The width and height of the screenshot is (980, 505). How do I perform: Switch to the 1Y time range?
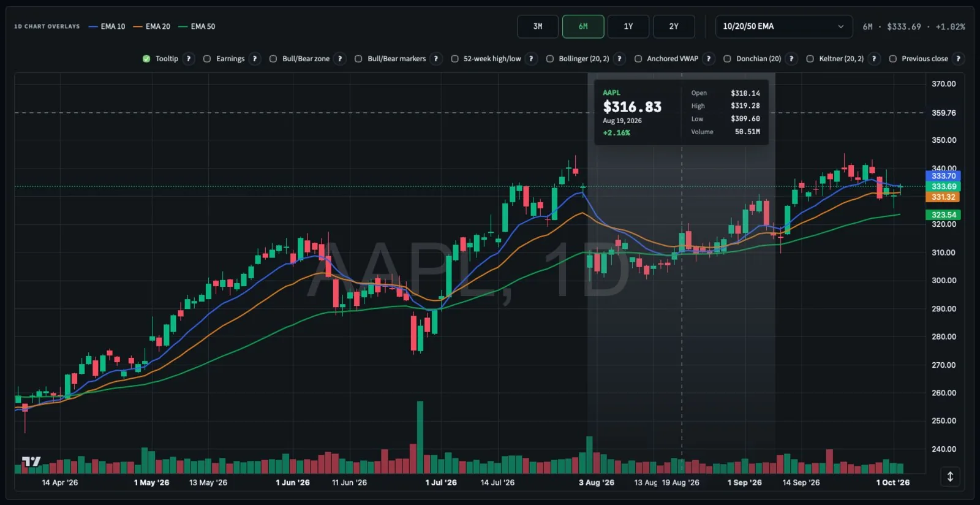coord(628,26)
